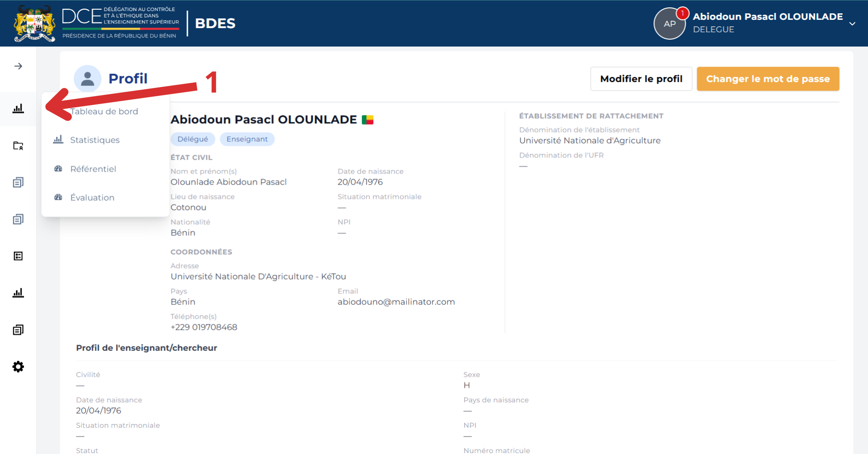Viewport: 868px width, 454px height.
Task: Expand the sidebar with the arrow icon
Action: click(x=18, y=66)
